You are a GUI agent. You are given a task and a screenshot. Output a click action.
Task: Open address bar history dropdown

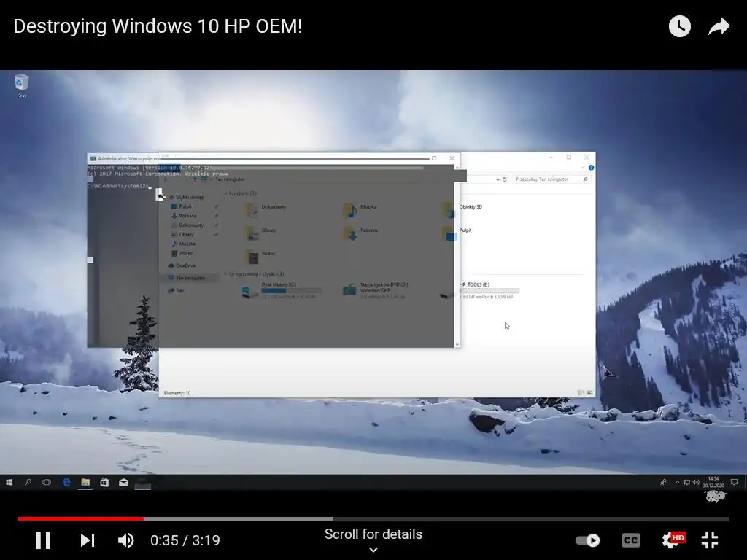coord(498,179)
